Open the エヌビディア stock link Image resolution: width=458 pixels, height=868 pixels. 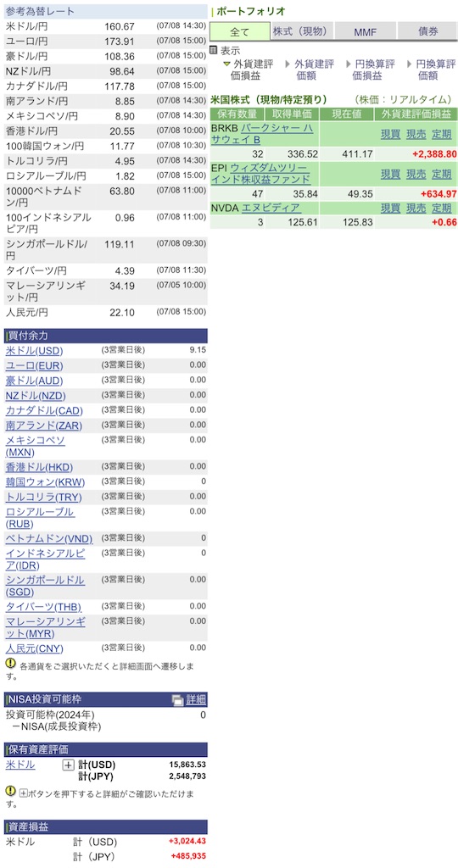point(271,209)
